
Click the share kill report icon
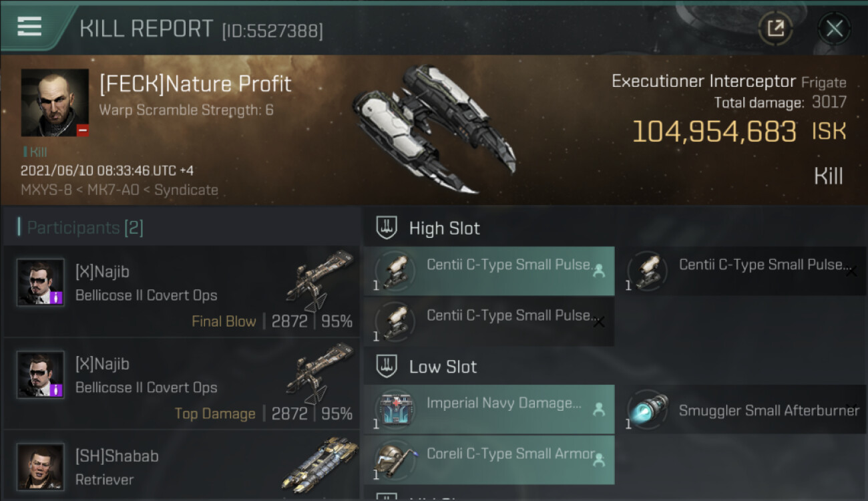coord(776,28)
